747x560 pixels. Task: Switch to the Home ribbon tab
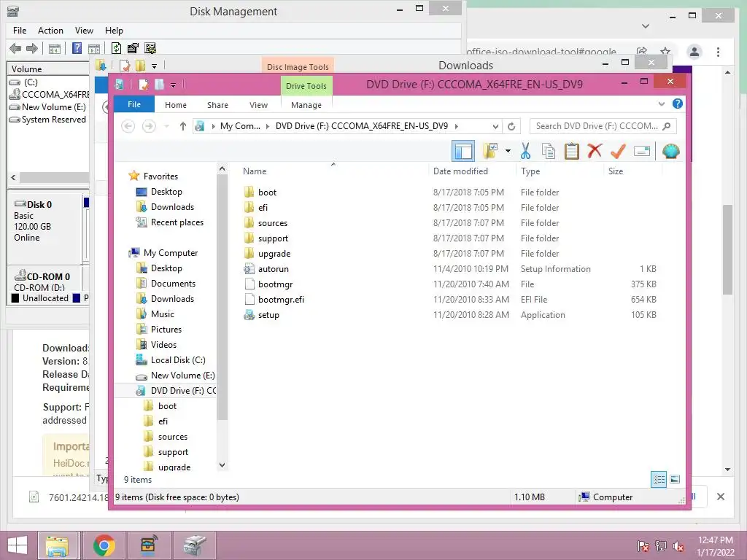point(176,105)
